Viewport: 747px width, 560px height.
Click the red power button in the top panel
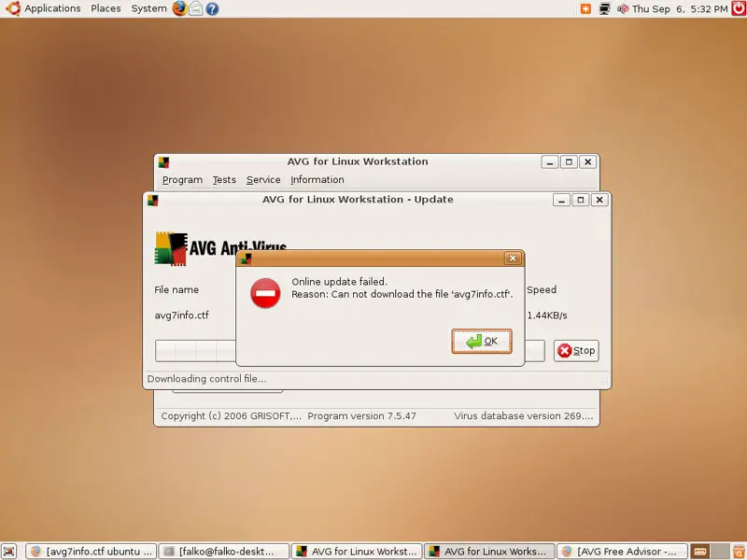point(739,8)
